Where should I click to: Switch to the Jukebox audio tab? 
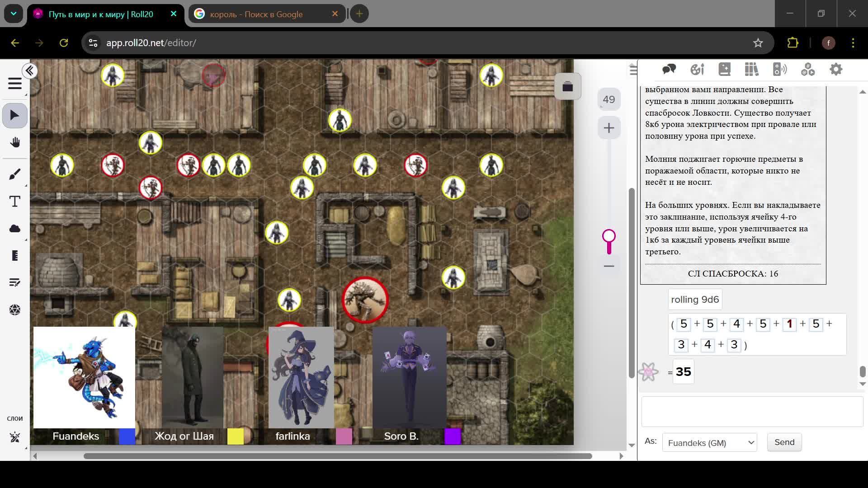(x=780, y=70)
